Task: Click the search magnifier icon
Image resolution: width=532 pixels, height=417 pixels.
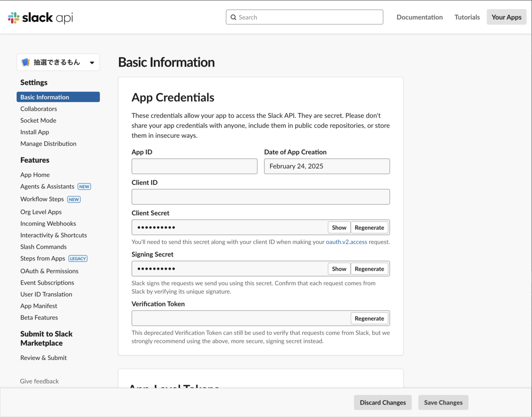Action: 233,17
